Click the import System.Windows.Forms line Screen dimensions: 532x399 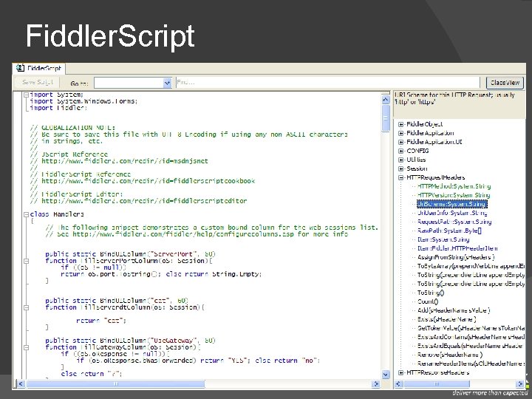pos(83,101)
